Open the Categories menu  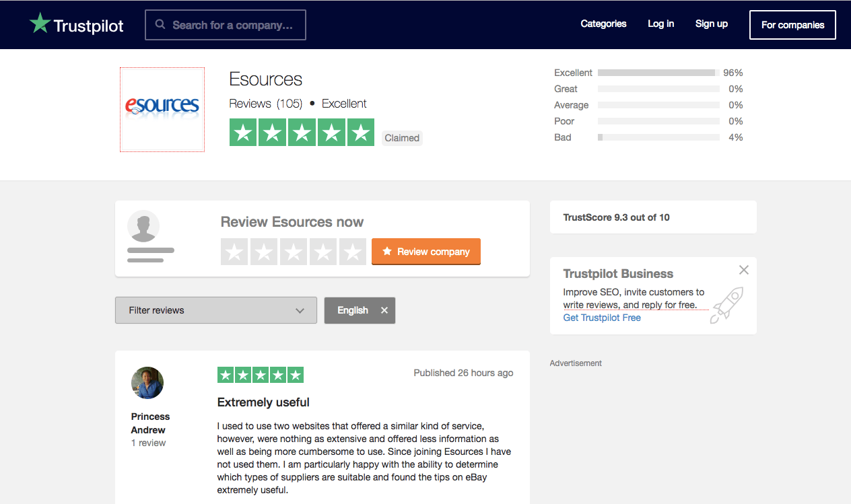(x=603, y=24)
